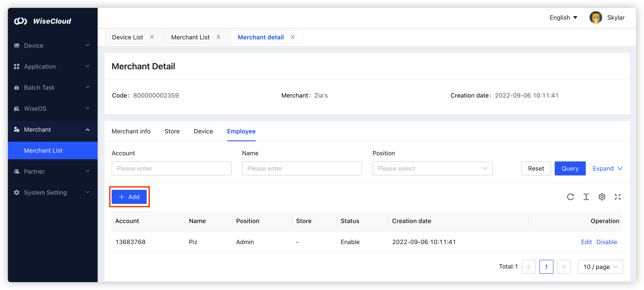Click the Query button
644x290 pixels.
[x=570, y=168]
